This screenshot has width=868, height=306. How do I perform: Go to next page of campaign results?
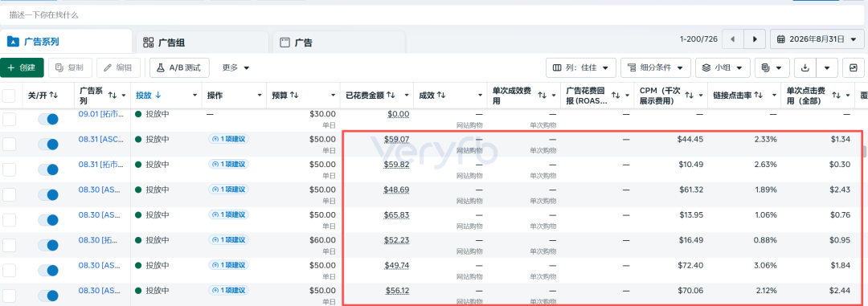755,39
